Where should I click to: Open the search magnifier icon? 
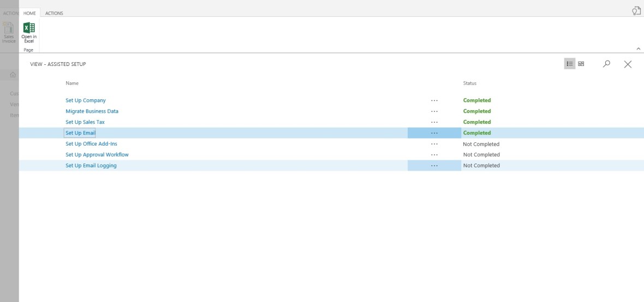coord(606,64)
